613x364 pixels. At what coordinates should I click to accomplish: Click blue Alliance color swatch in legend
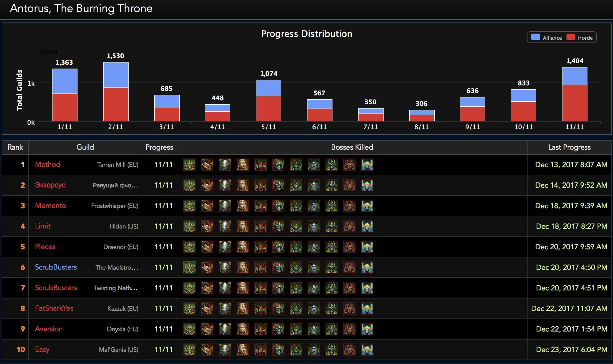click(536, 37)
